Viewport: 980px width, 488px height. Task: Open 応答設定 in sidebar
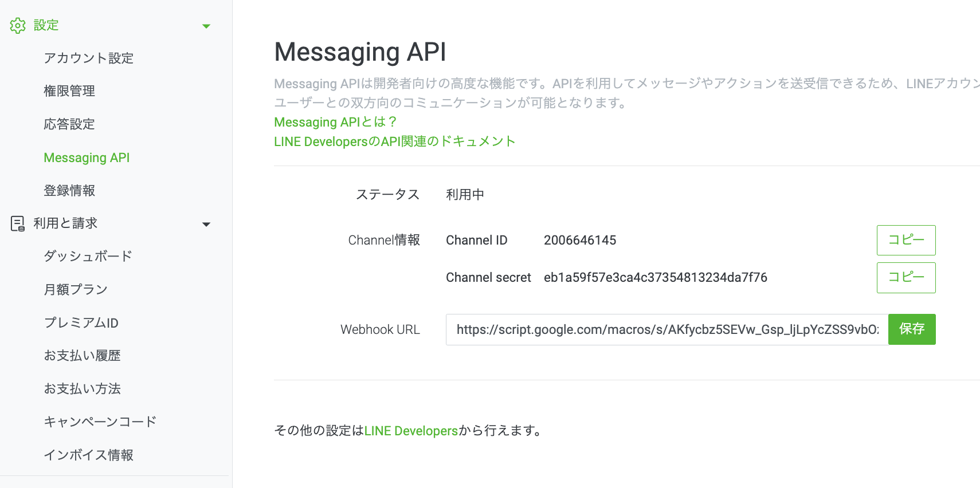pyautogui.click(x=69, y=124)
